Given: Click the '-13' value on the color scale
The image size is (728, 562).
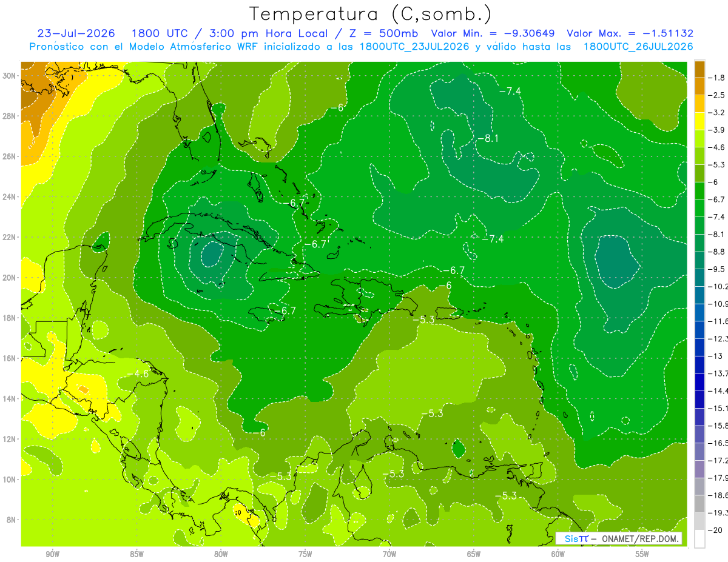Looking at the screenshot, I should 715,356.
